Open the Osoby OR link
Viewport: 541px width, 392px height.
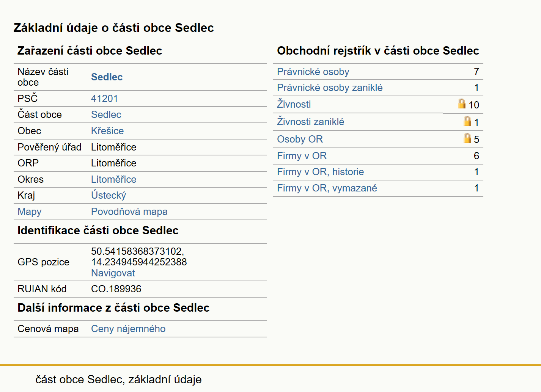point(300,139)
